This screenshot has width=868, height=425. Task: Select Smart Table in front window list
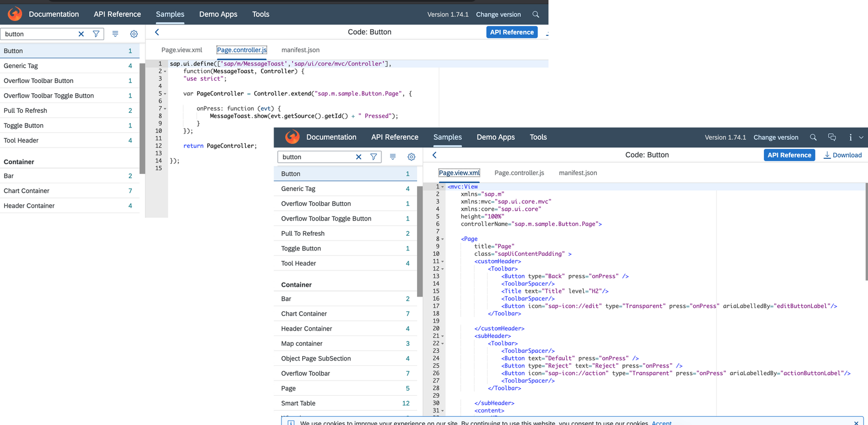click(345, 403)
